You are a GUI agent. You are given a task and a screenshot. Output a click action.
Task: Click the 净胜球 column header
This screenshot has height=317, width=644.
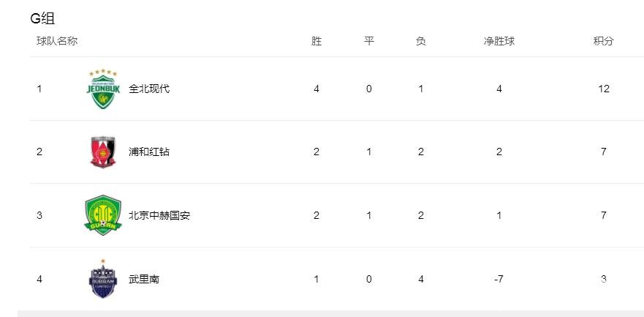click(499, 41)
